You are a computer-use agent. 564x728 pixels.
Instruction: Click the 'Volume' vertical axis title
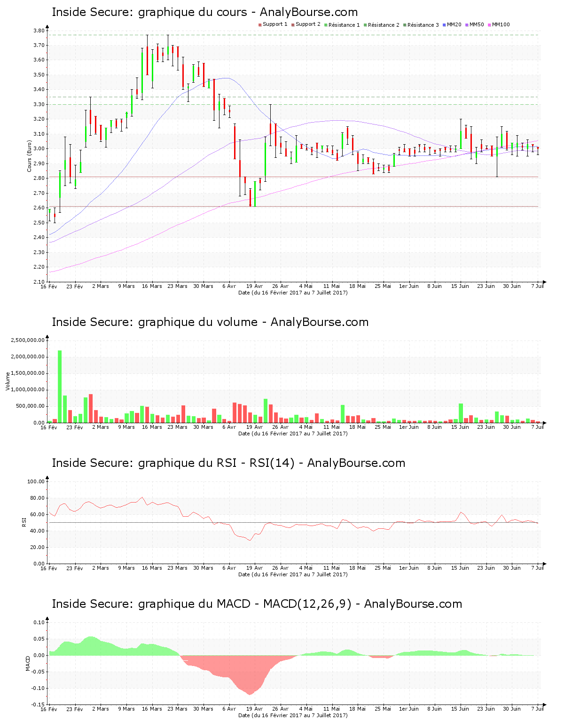(8, 381)
